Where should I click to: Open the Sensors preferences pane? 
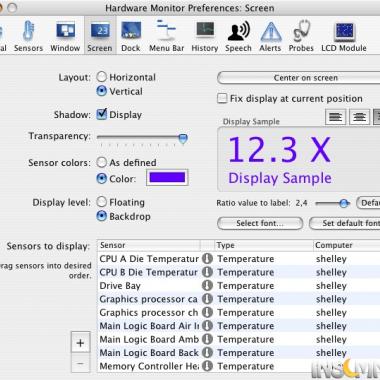click(28, 36)
